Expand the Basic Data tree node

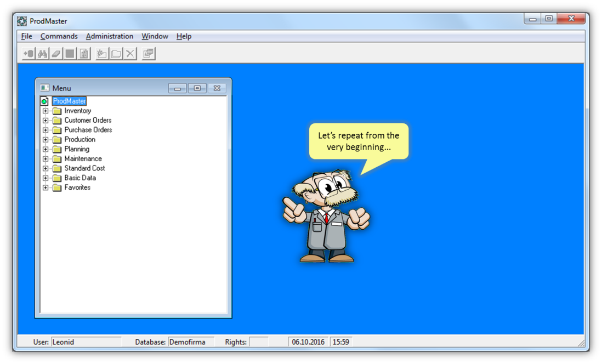point(46,178)
